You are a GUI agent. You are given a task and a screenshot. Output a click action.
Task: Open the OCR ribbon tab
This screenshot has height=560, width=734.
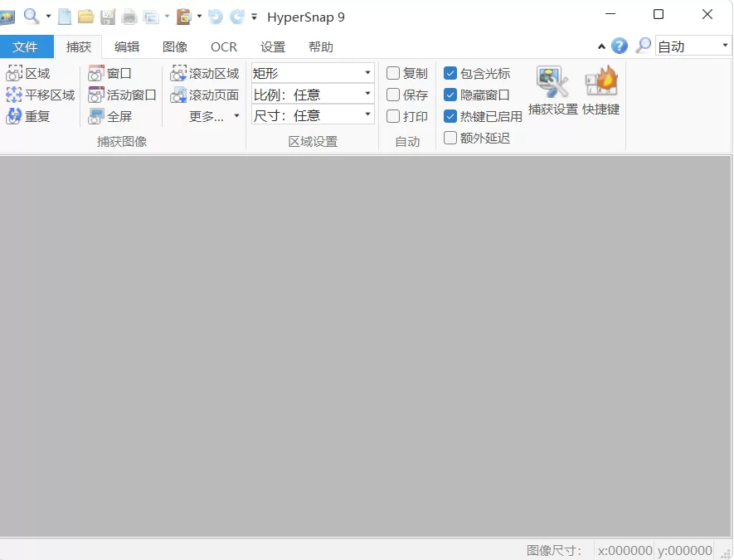(222, 47)
